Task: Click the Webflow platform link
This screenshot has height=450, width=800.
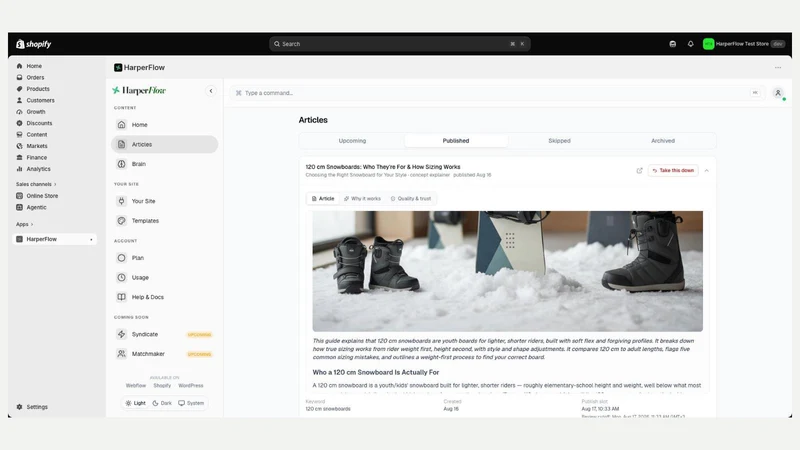Action: [136, 386]
